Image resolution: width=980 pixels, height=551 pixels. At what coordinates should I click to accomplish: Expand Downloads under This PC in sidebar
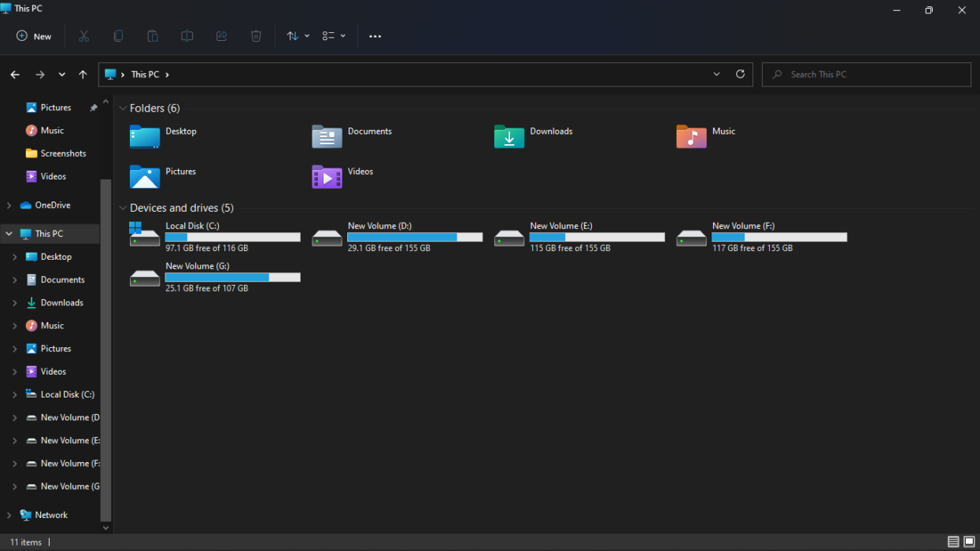click(x=15, y=303)
